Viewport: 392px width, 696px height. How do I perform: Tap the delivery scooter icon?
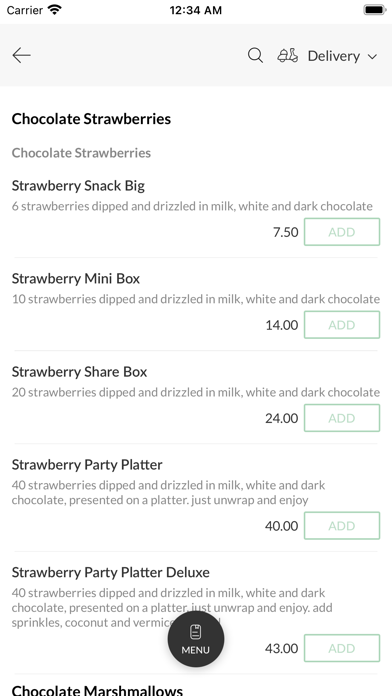(x=288, y=55)
